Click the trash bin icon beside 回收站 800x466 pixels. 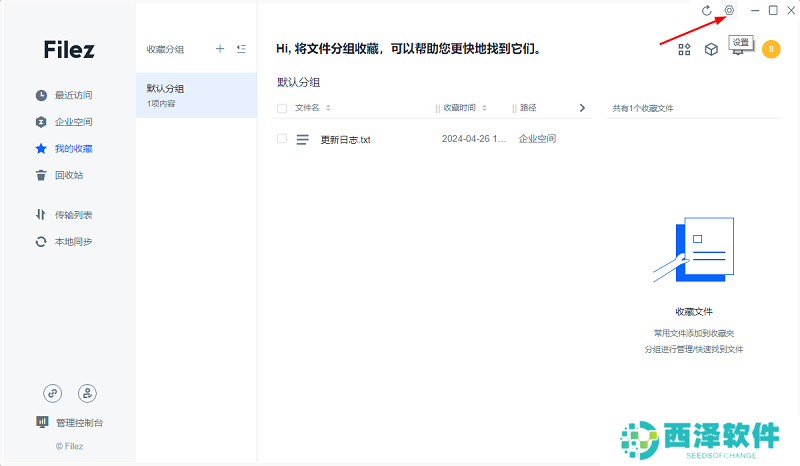(41, 175)
